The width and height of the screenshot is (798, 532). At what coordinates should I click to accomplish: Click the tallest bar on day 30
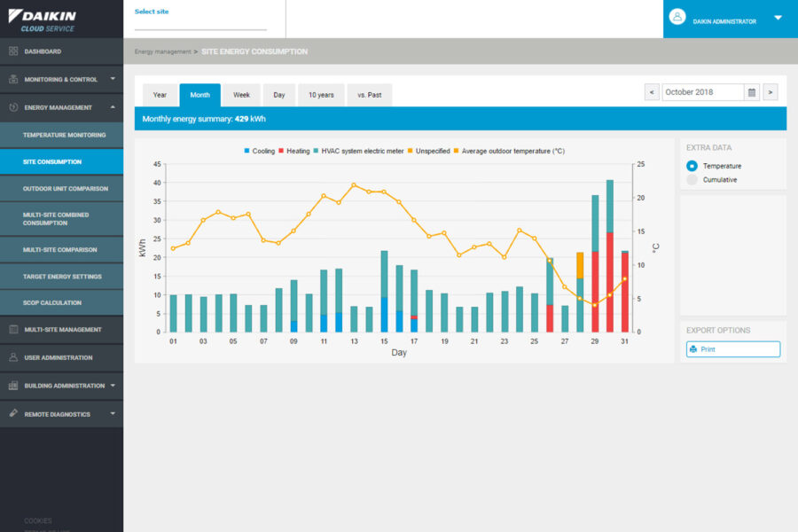pyautogui.click(x=610, y=255)
